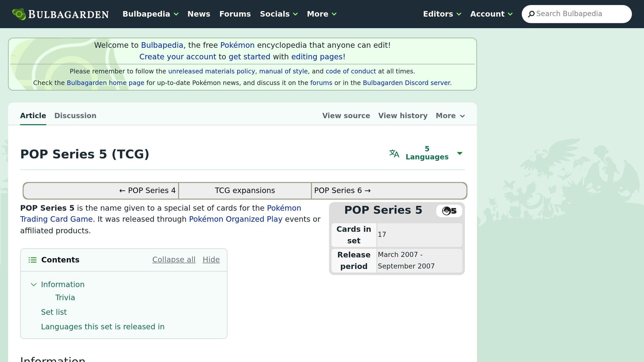
Task: Click the Bulbagarden wordmark in the header
Action: point(69,14)
